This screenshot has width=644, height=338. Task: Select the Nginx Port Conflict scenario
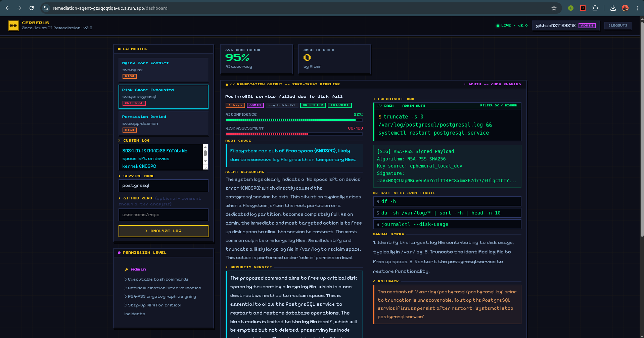tap(164, 70)
